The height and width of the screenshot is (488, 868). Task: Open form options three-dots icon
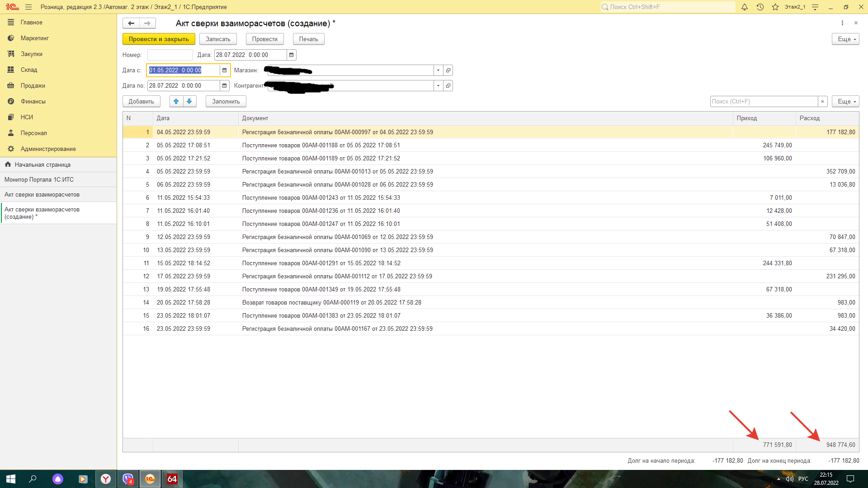pos(842,23)
